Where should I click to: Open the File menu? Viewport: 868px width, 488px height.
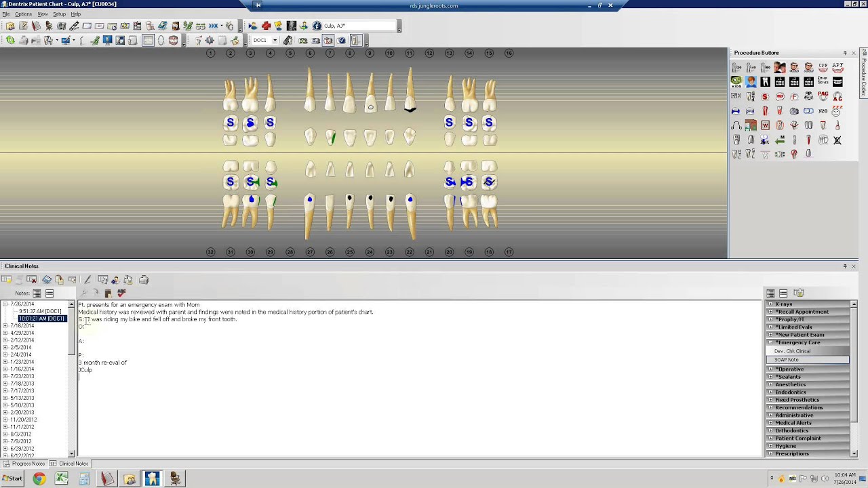tap(5, 14)
